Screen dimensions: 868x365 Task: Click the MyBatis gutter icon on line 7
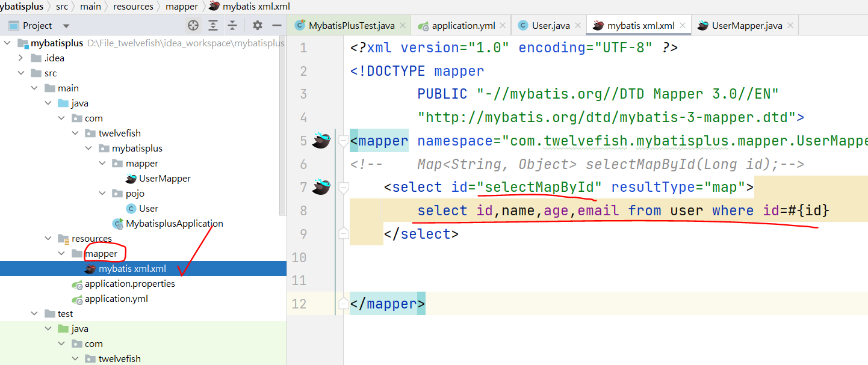(321, 187)
